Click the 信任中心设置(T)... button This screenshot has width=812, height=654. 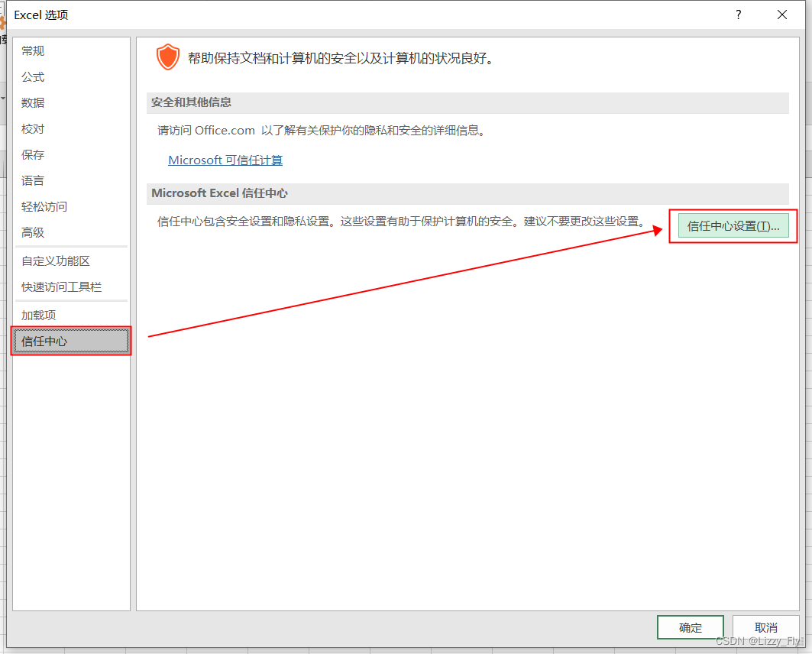pyautogui.click(x=733, y=225)
